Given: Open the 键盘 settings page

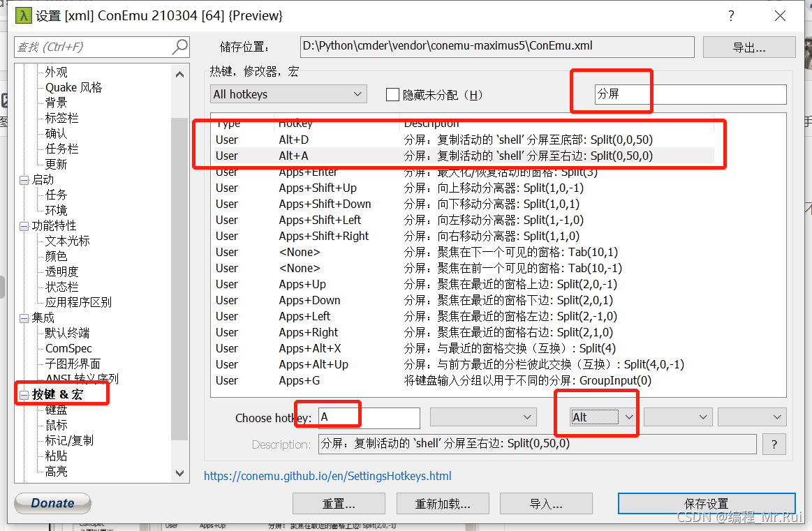Looking at the screenshot, I should [56, 410].
